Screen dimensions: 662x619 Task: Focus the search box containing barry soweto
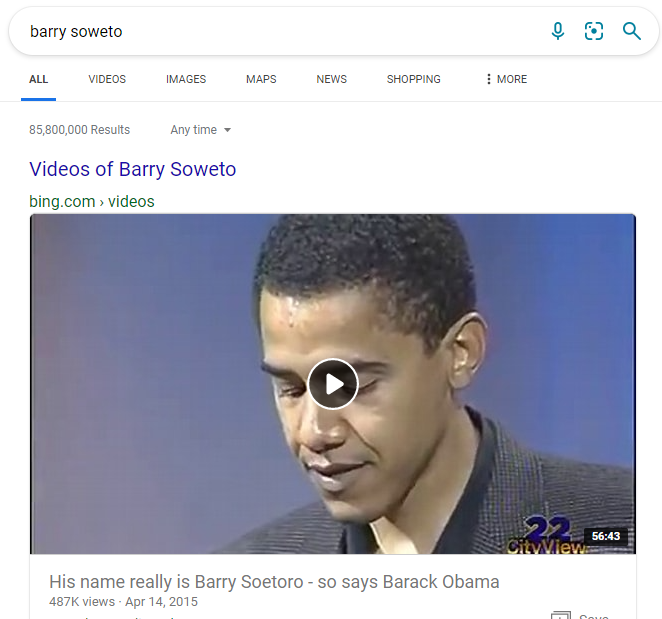pos(279,31)
